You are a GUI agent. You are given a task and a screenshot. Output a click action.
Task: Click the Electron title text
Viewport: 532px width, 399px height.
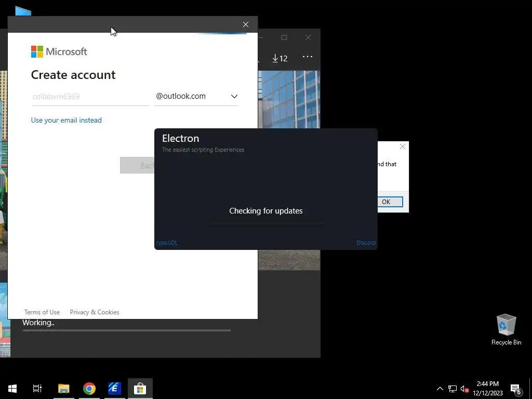point(180,138)
